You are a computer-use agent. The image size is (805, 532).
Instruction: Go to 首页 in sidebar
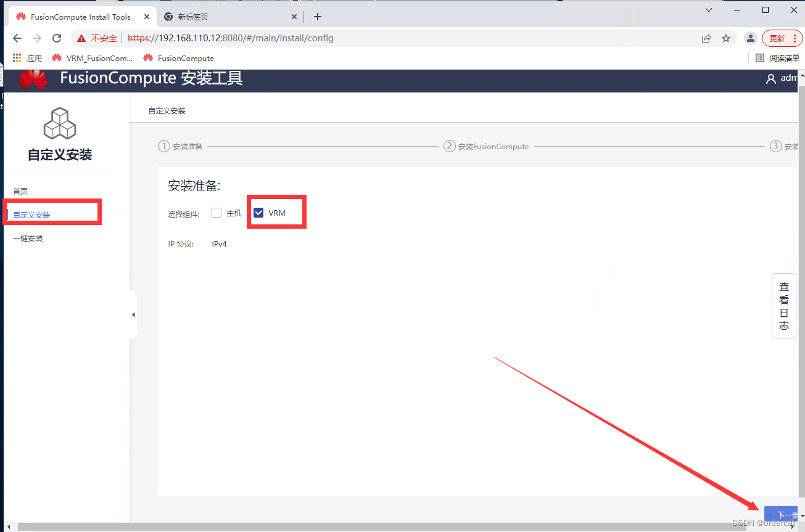pos(20,191)
